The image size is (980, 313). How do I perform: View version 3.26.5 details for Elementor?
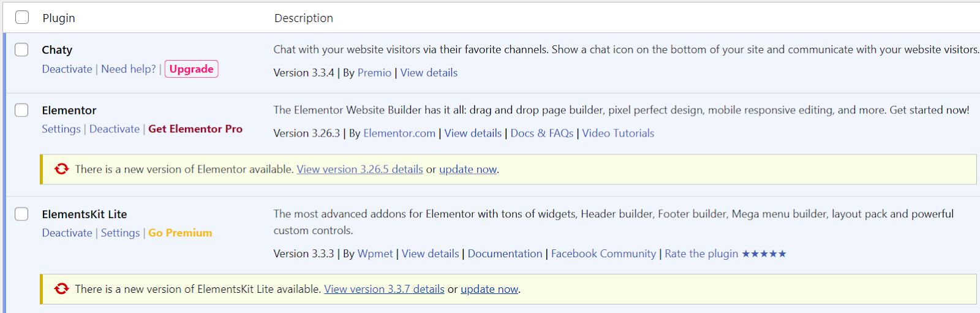coord(360,170)
